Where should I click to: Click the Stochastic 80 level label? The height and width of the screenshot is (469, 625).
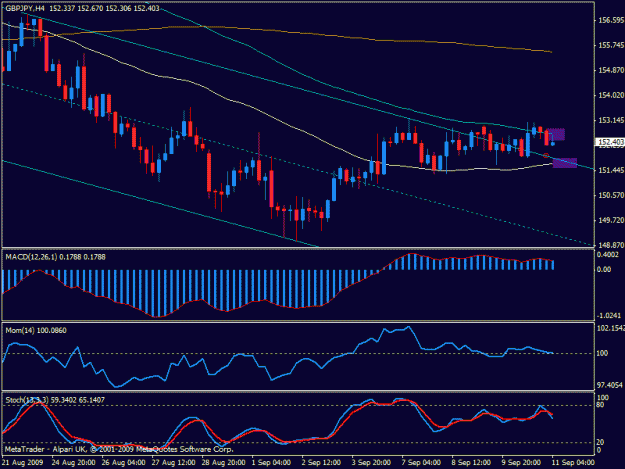point(600,405)
